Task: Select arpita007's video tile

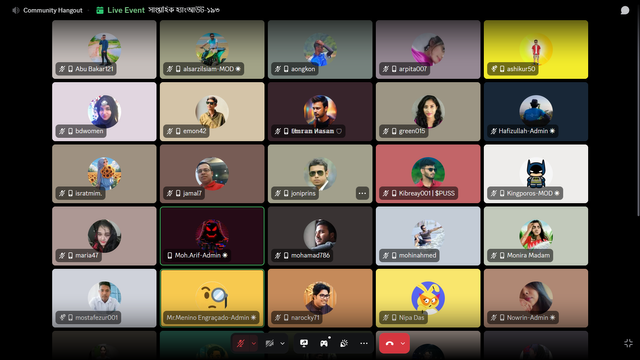Action: tap(428, 49)
